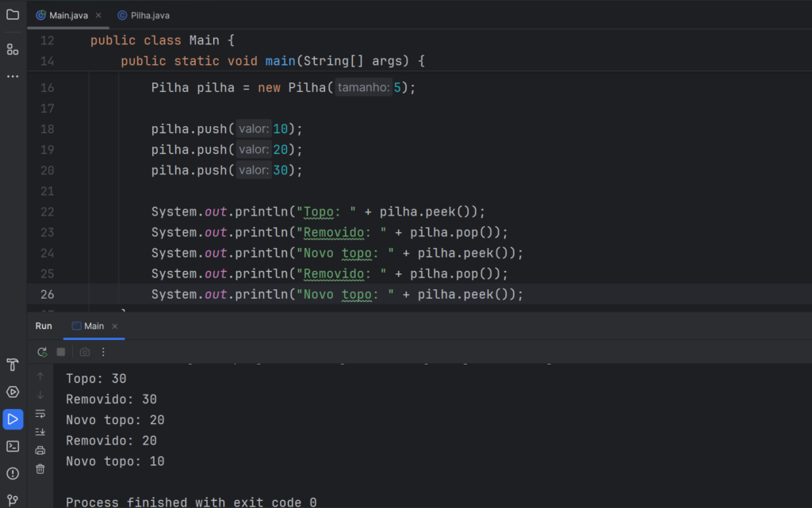Viewport: 812px width, 508px height.
Task: Toggle soft-wrap in the Run console
Action: click(x=40, y=413)
